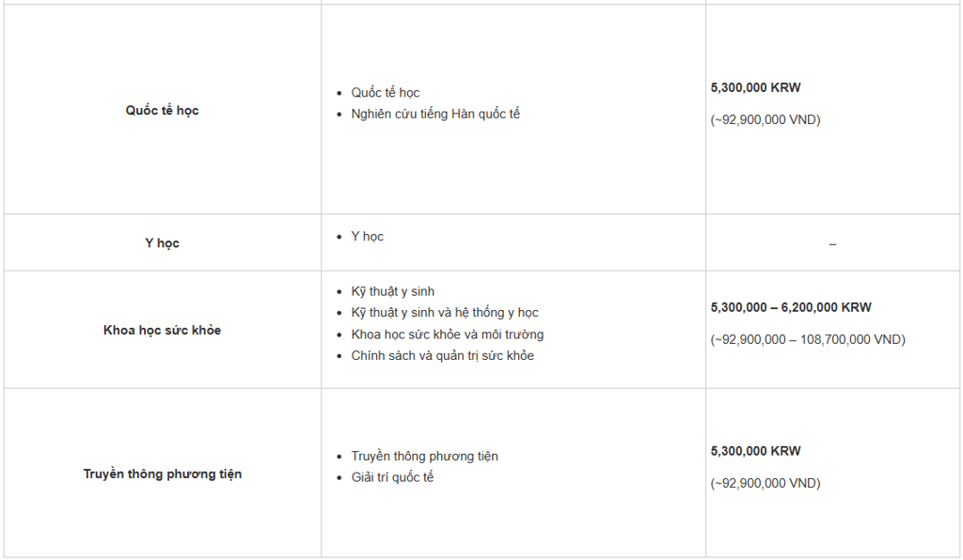
Task: Click the VND amount in Truyền thông row
Action: point(766,483)
